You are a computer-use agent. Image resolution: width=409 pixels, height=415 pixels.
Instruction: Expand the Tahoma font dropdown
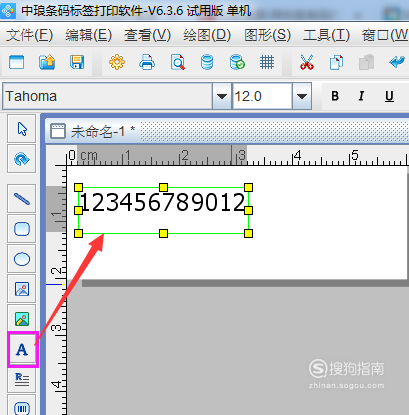click(222, 96)
